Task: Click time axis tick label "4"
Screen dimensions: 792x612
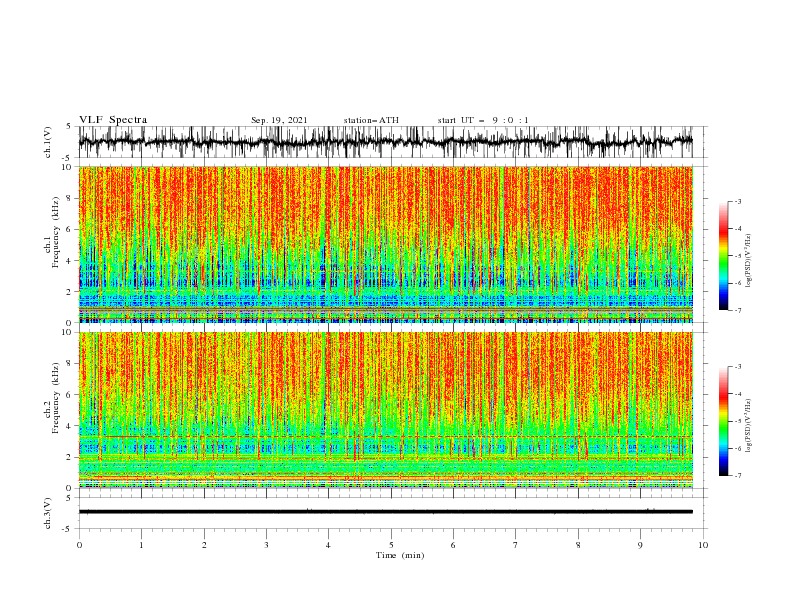Action: [x=328, y=545]
